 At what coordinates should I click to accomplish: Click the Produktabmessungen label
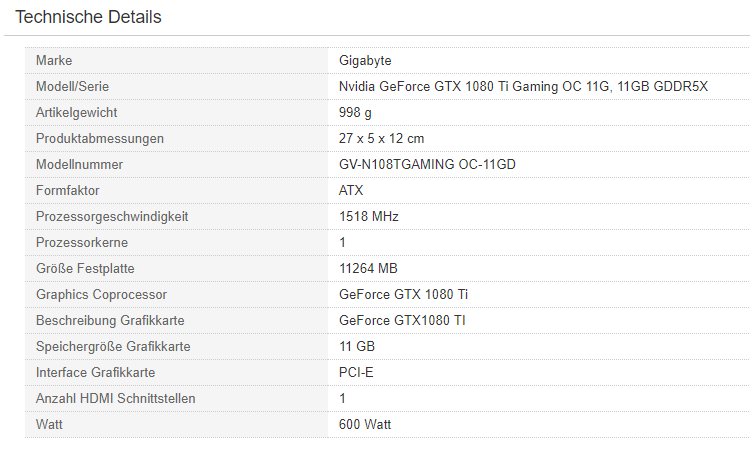point(99,138)
